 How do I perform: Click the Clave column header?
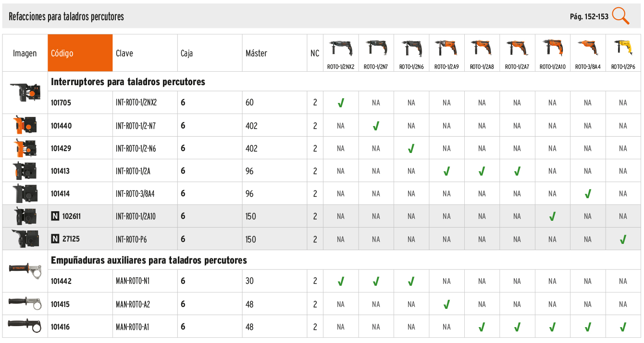coord(124,53)
